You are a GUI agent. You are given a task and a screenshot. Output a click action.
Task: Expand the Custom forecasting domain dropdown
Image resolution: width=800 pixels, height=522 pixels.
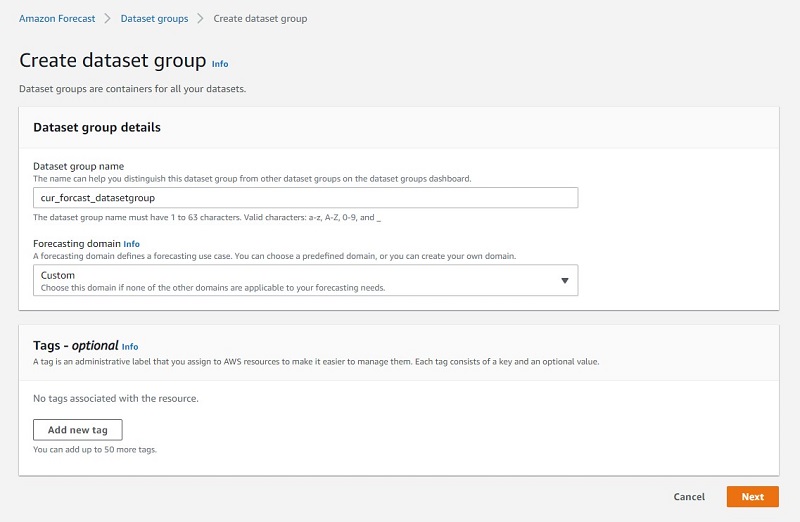coord(305,280)
